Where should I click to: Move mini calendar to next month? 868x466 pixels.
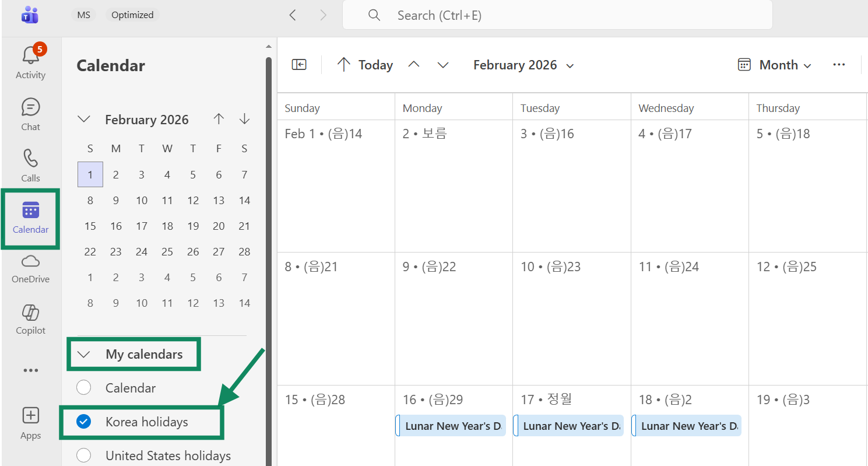coord(244,120)
